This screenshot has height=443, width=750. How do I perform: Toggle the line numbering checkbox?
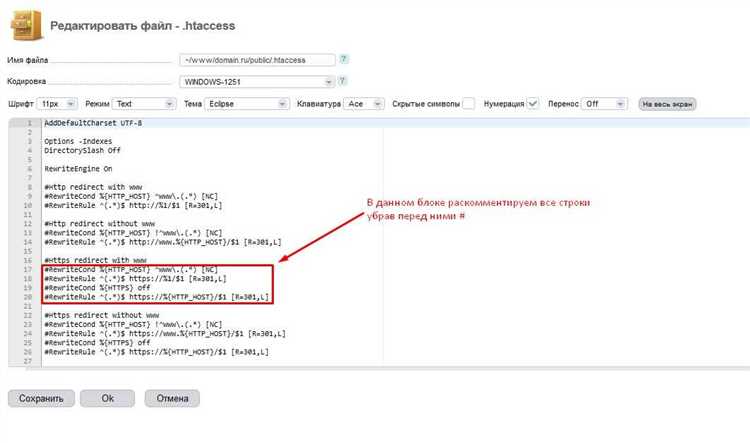click(532, 104)
